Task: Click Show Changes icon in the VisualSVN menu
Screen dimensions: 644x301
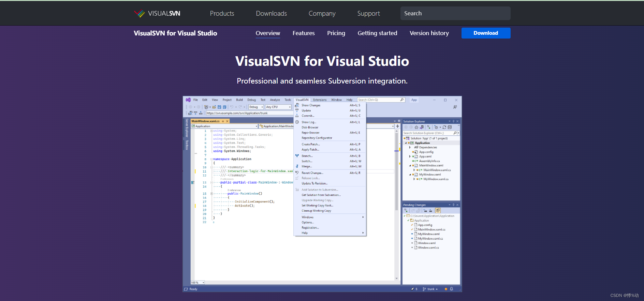Action: coord(297,105)
